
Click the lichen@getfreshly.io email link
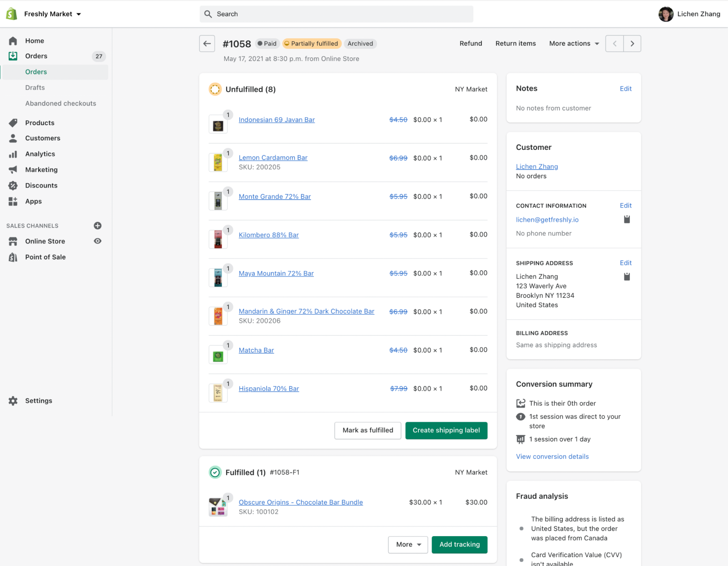click(x=547, y=220)
